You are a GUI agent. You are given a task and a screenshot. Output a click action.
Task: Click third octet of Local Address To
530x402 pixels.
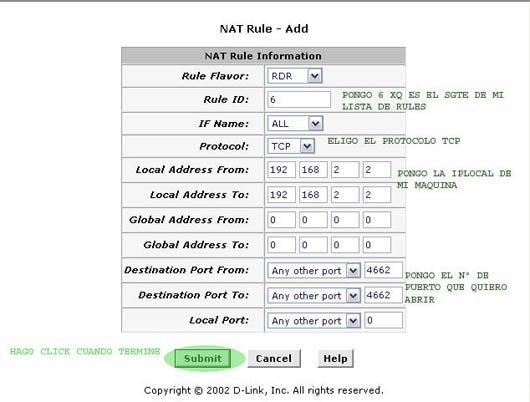pos(345,195)
